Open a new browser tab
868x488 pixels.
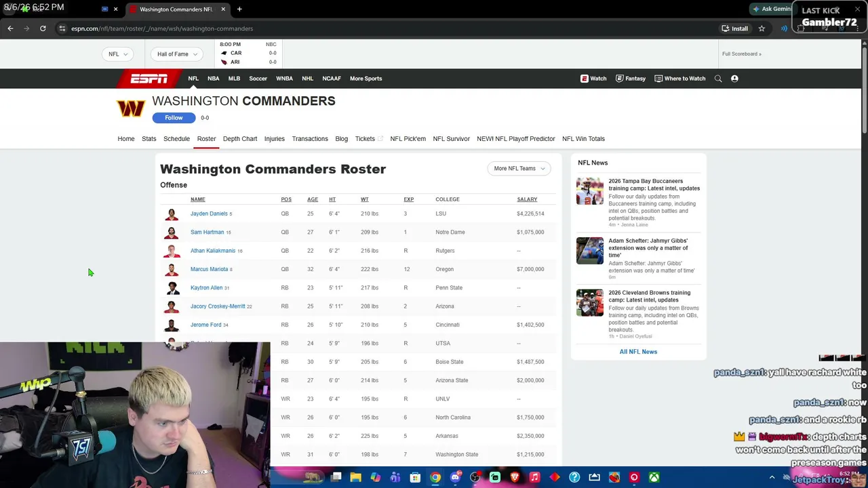(x=239, y=9)
